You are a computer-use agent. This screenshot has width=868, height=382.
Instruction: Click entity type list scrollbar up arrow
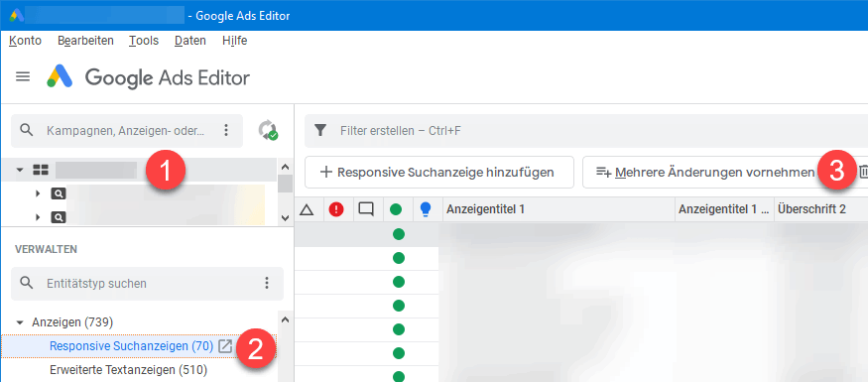(x=285, y=319)
